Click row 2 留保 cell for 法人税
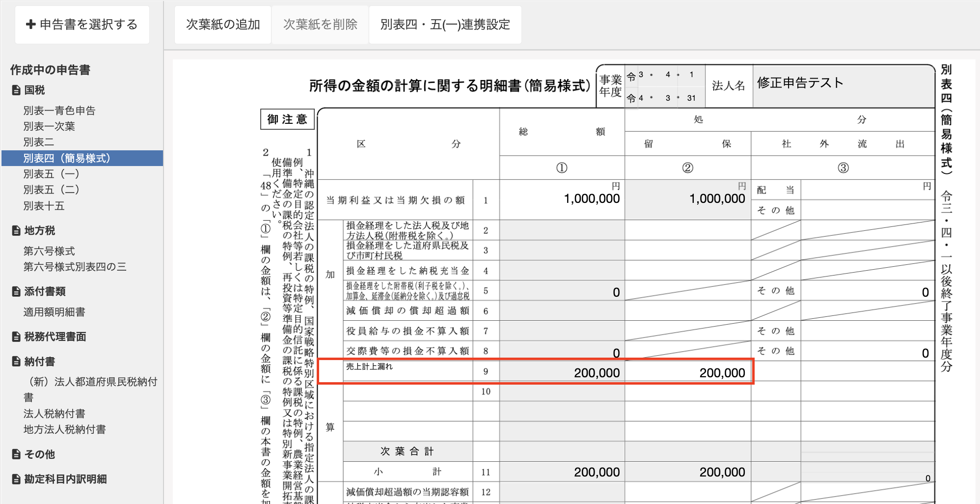This screenshot has height=504, width=980. 688,230
